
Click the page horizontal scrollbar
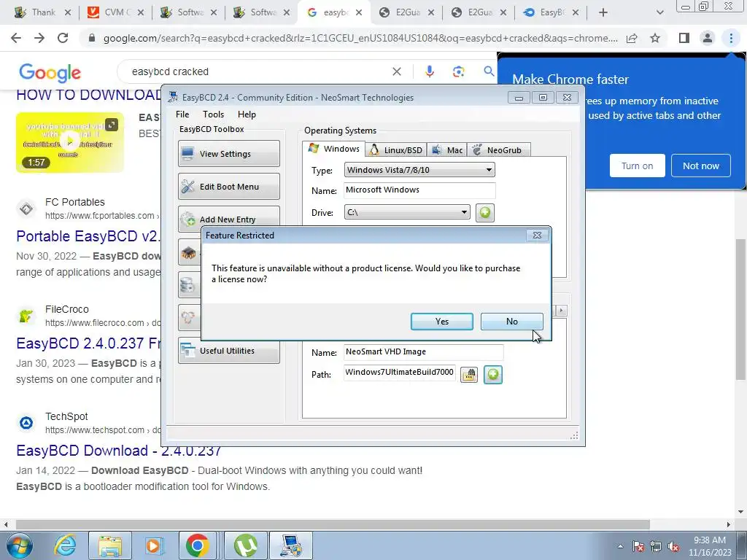(x=333, y=524)
